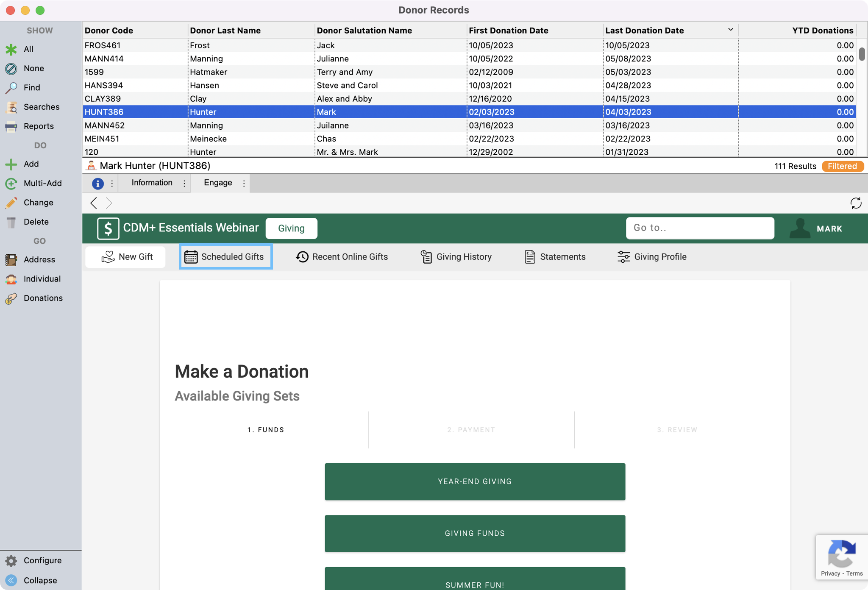Open the Information tab options menu

tap(184, 184)
